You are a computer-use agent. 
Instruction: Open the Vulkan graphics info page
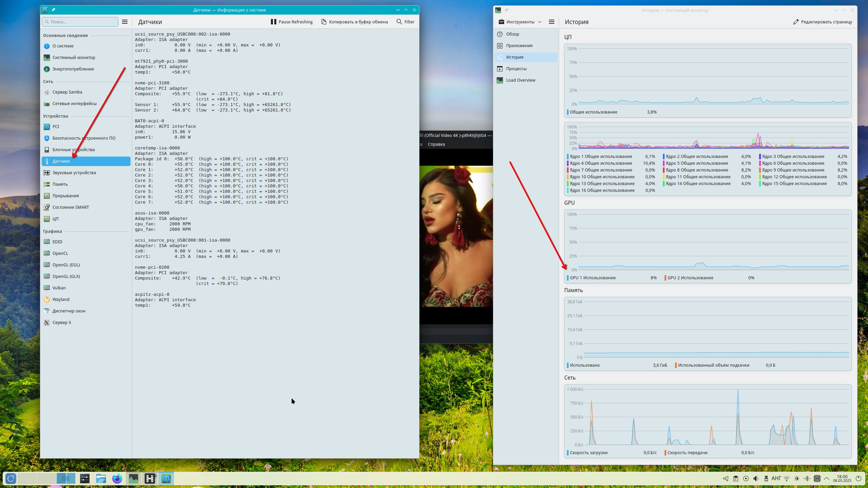[59, 288]
